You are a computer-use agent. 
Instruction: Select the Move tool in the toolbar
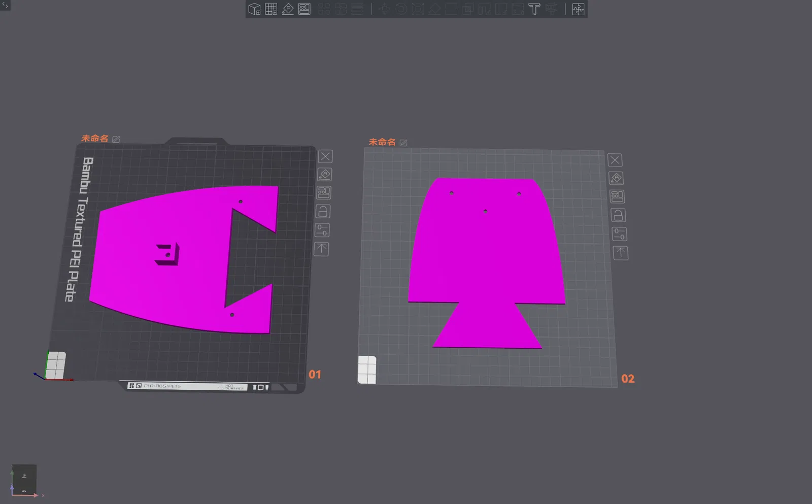[384, 9]
